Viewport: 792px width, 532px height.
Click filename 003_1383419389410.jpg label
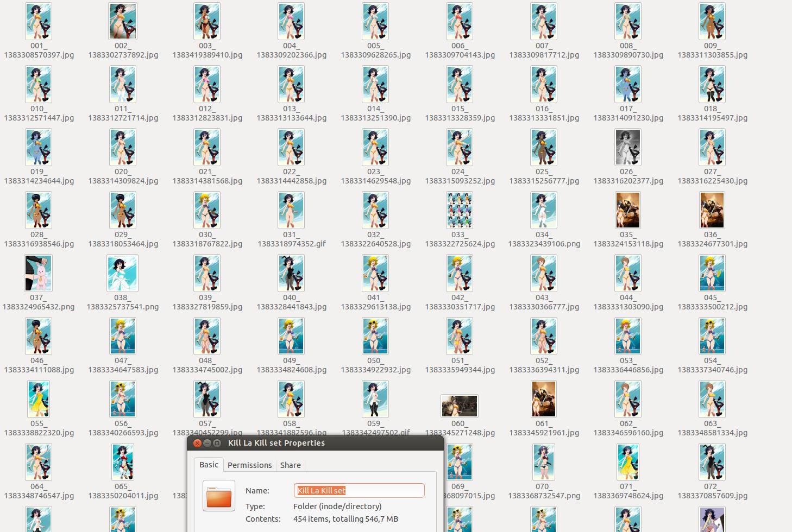(x=207, y=50)
